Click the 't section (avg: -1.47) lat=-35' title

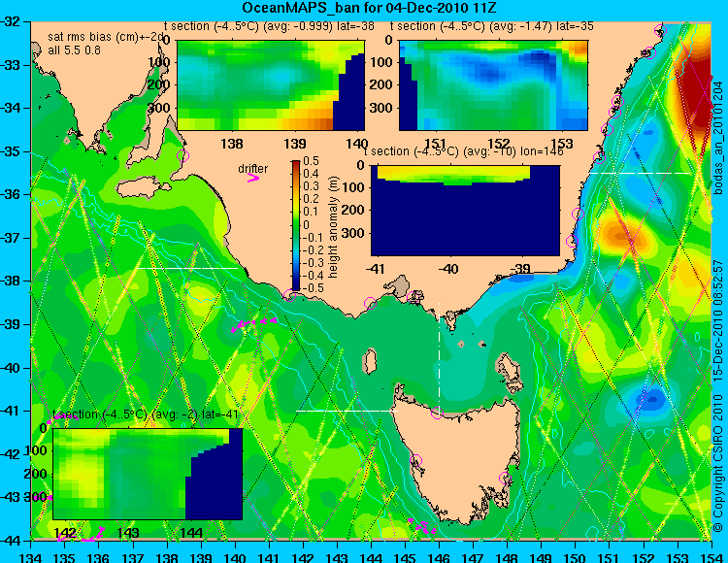click(x=492, y=26)
